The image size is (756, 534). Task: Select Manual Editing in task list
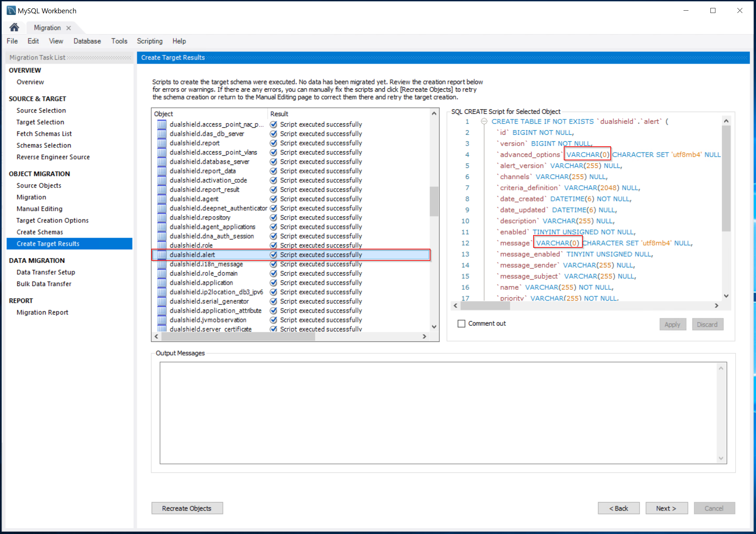[x=40, y=209]
